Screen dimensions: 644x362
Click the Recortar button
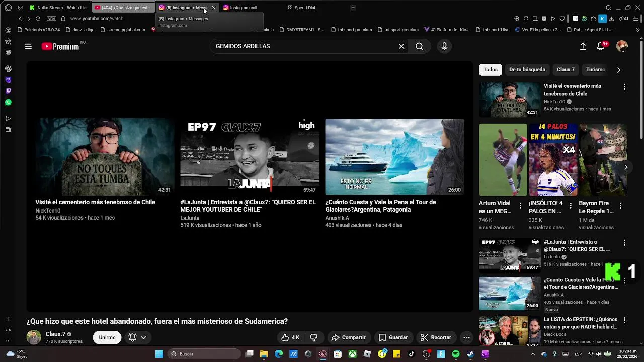click(x=436, y=337)
